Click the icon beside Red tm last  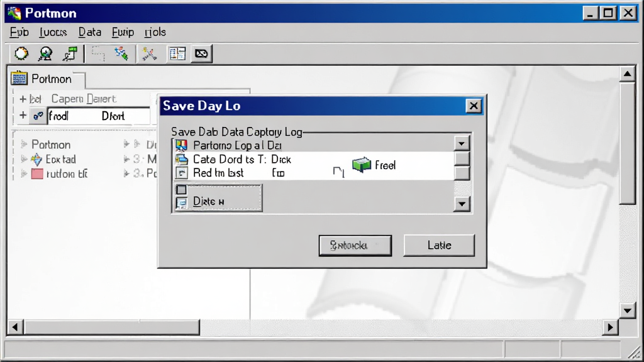pyautogui.click(x=181, y=173)
